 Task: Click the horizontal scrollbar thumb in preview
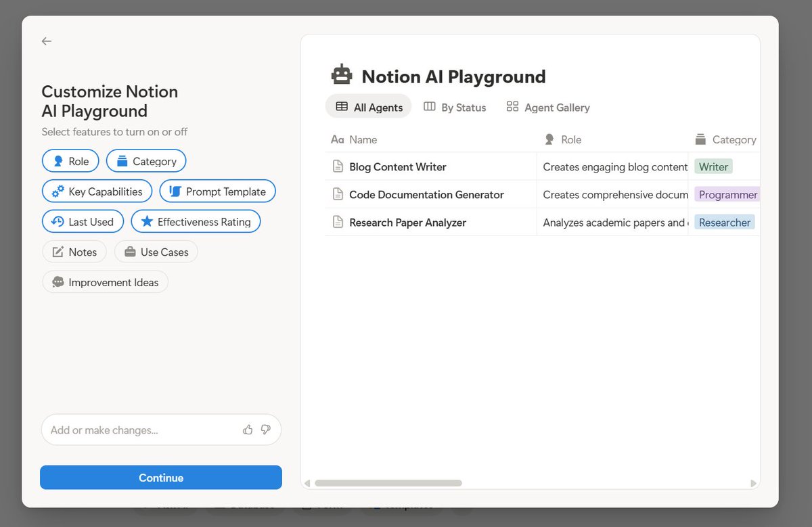[x=388, y=484]
